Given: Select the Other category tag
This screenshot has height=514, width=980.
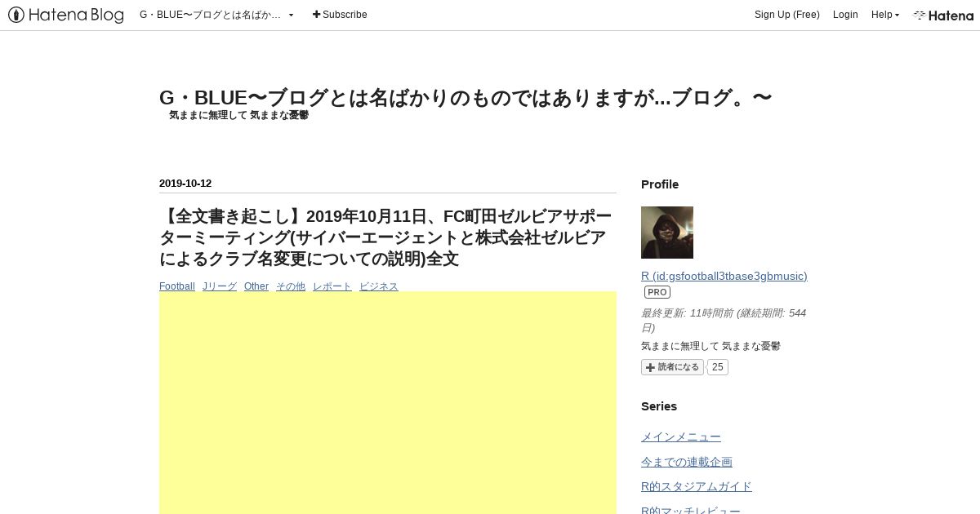Looking at the screenshot, I should pyautogui.click(x=256, y=286).
